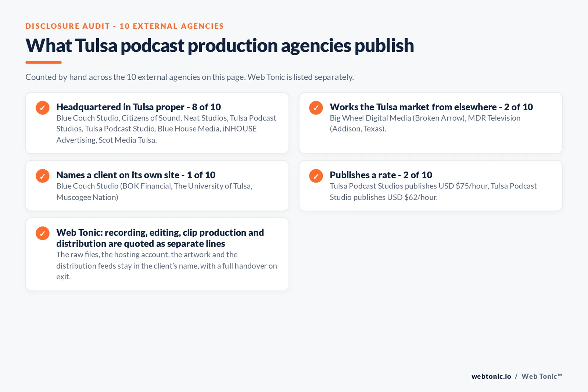Image resolution: width=588 pixels, height=392 pixels.
Task: Click the 'Counted by hand across the 10 external agencies' subtitle
Action: coord(190,77)
